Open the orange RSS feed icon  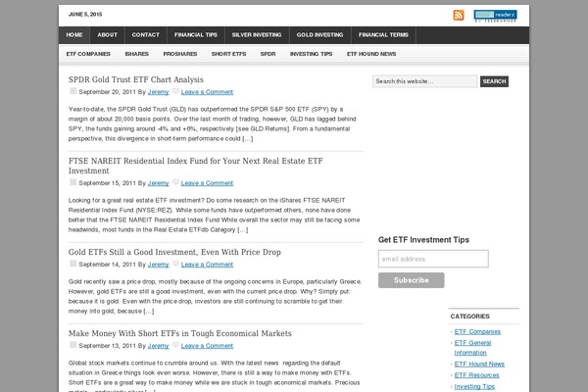pos(459,15)
